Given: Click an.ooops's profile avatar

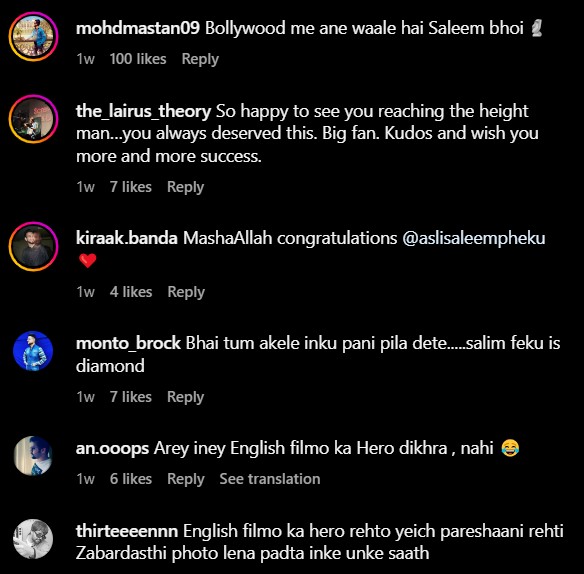Looking at the screenshot, I should click(33, 456).
